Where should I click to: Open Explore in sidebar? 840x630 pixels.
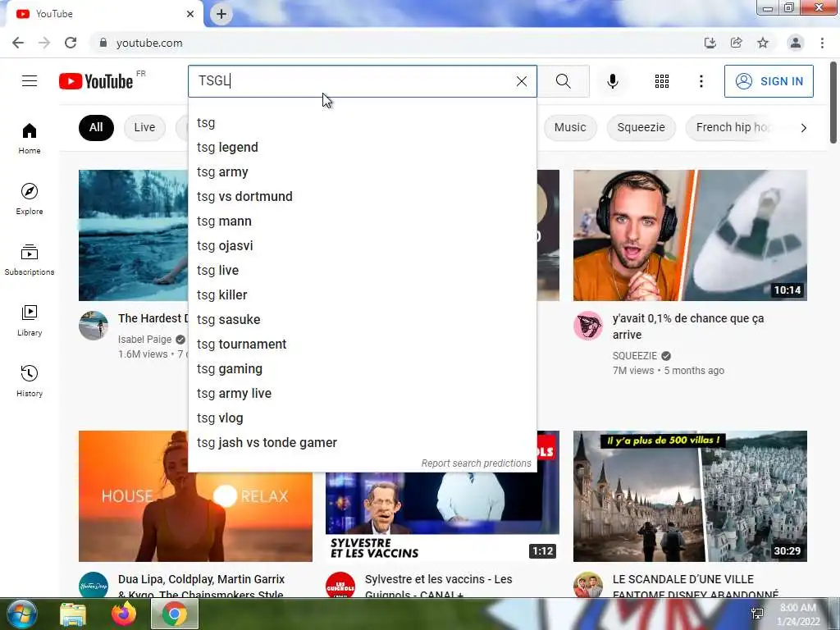(30, 199)
